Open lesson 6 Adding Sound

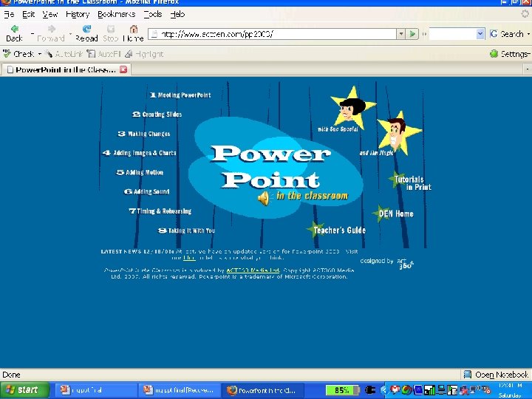pos(146,191)
